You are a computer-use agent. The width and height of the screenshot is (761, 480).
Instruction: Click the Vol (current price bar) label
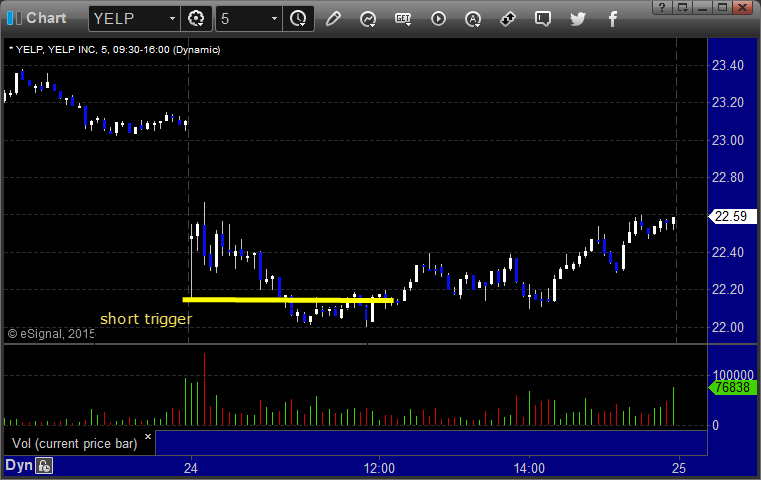[75, 444]
